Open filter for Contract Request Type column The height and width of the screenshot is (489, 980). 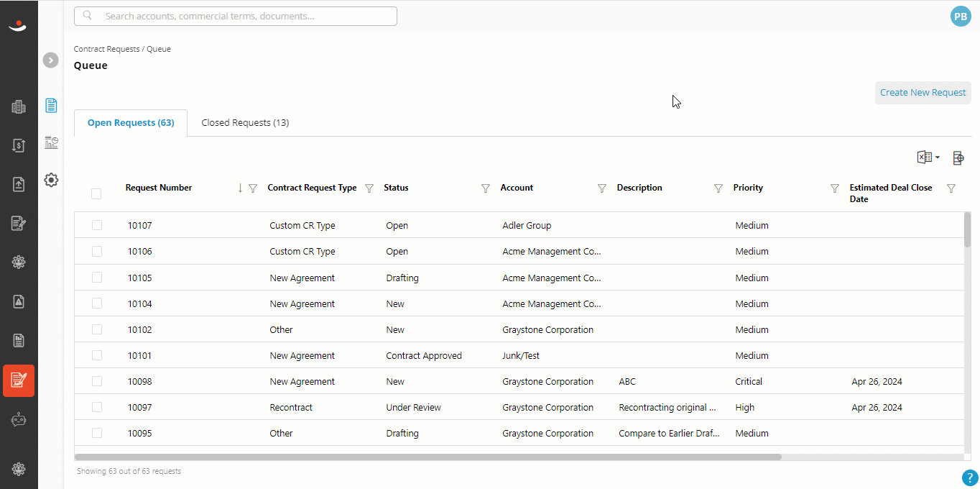(x=369, y=188)
